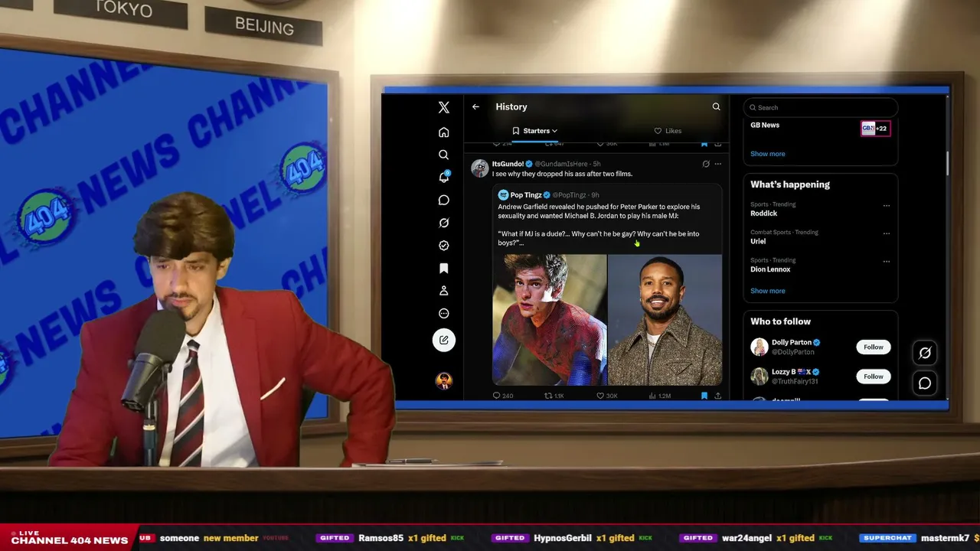Open the Dion Lennox trending topic
Viewport: 980px width, 551px height.
[x=820, y=265]
